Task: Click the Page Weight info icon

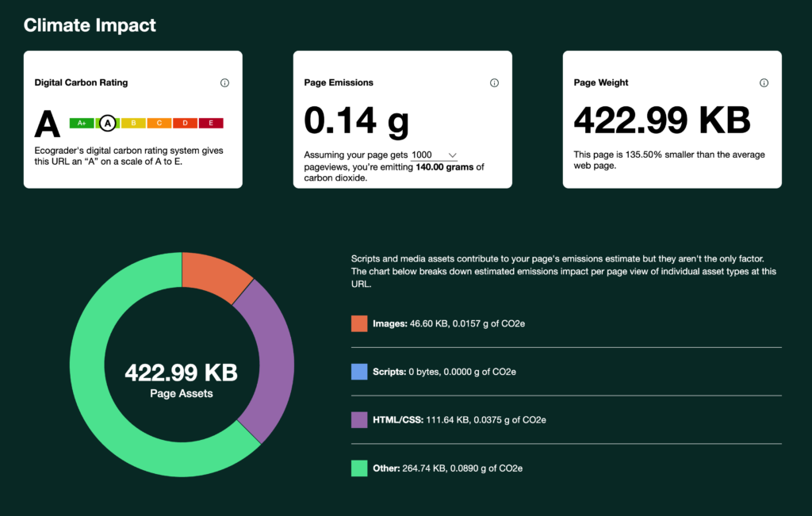Action: point(764,83)
